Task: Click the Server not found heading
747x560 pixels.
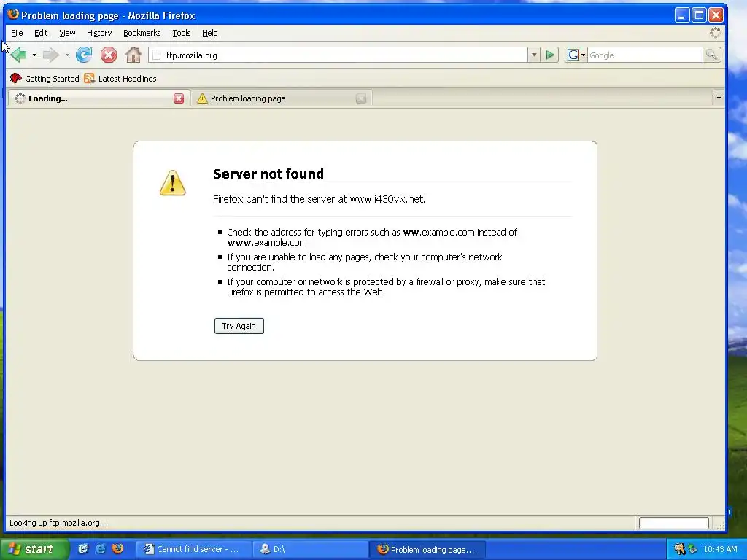Action: click(268, 174)
